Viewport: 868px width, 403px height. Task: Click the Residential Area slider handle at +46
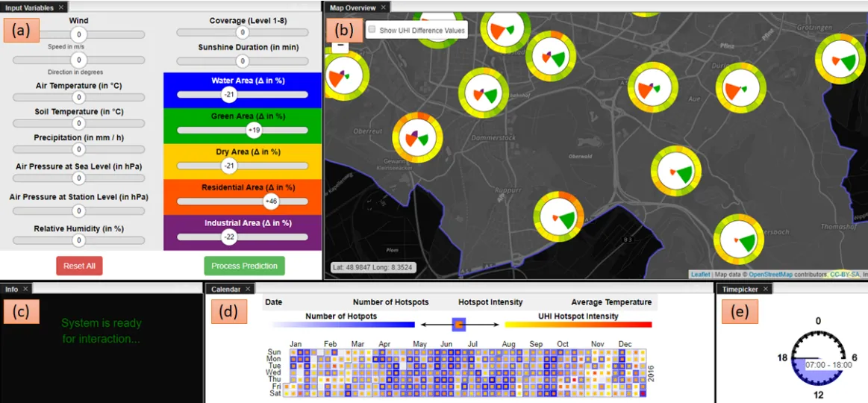coord(271,201)
